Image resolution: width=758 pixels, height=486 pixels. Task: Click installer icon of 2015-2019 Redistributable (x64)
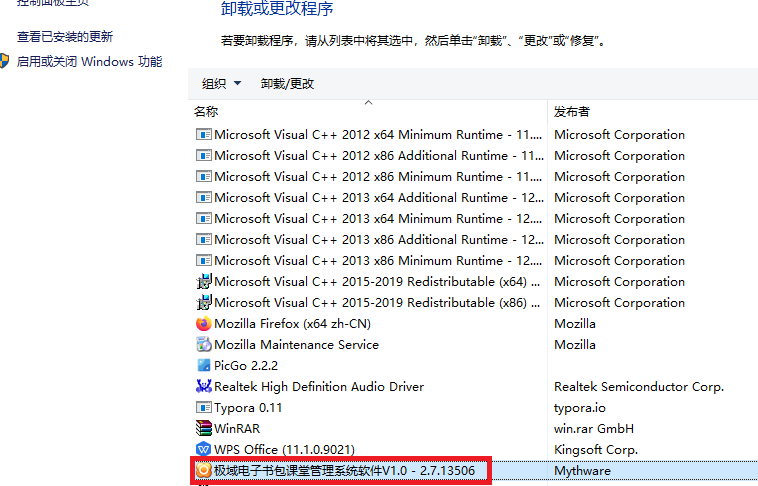click(204, 281)
